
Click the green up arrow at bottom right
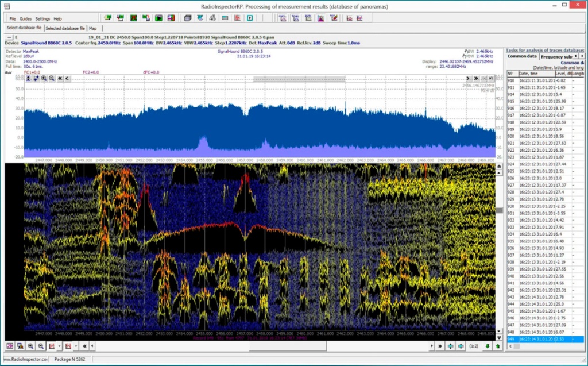(x=497, y=346)
